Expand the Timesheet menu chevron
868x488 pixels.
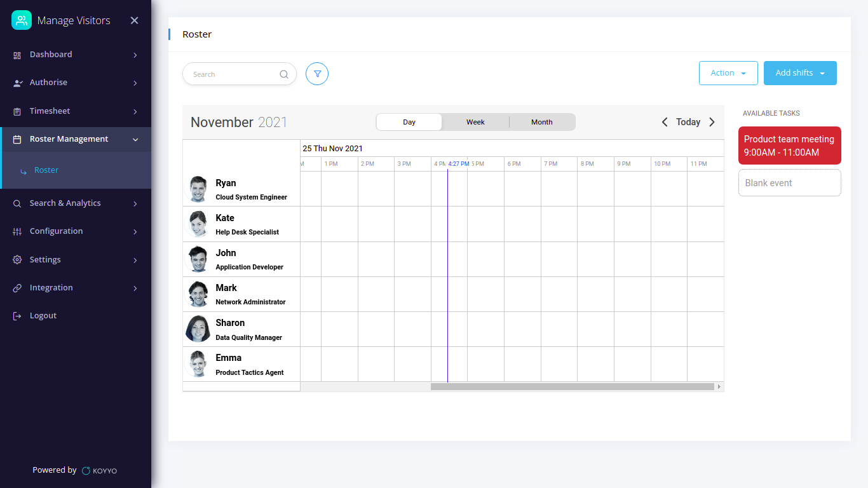[135, 112]
